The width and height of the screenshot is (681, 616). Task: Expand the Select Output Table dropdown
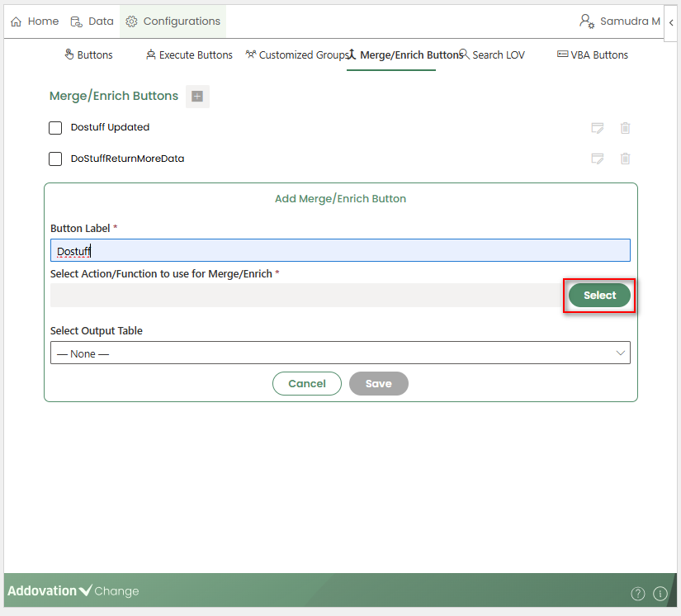[339, 353]
